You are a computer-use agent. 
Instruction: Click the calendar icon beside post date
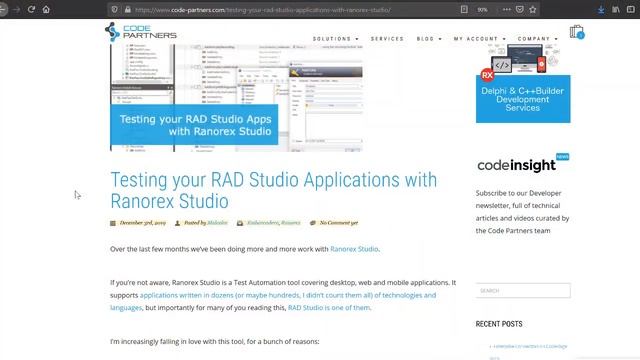(x=113, y=223)
